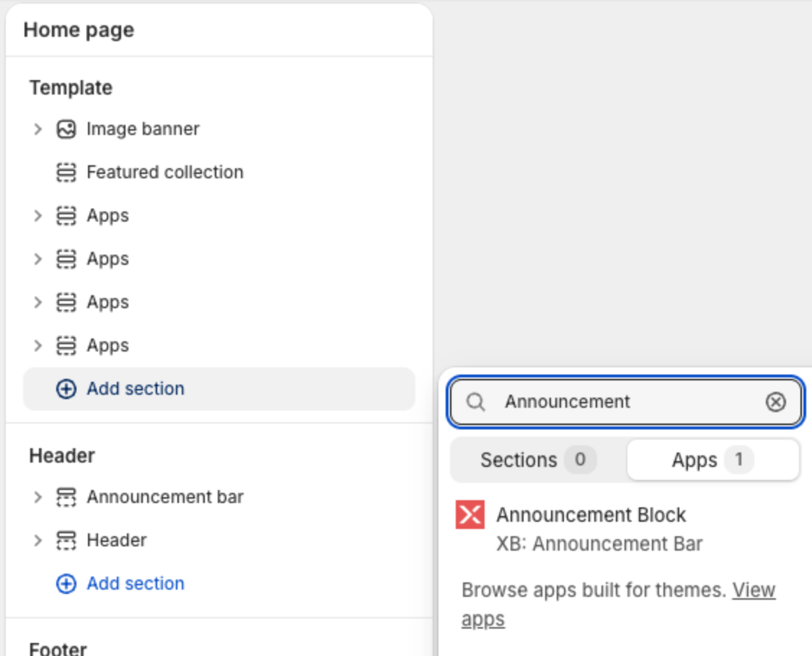812x656 pixels.
Task: Switch to the Apps tab
Action: point(712,460)
